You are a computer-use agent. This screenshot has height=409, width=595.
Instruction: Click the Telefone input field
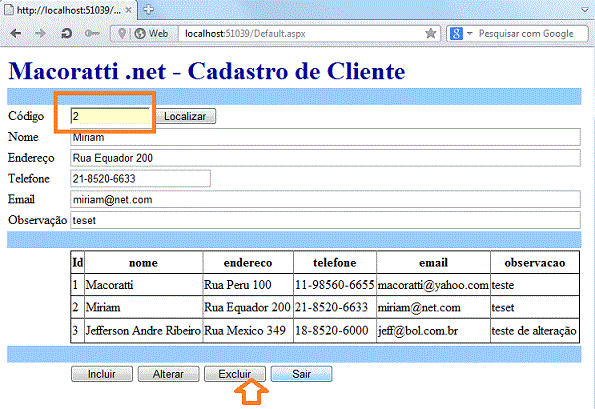coord(140,178)
